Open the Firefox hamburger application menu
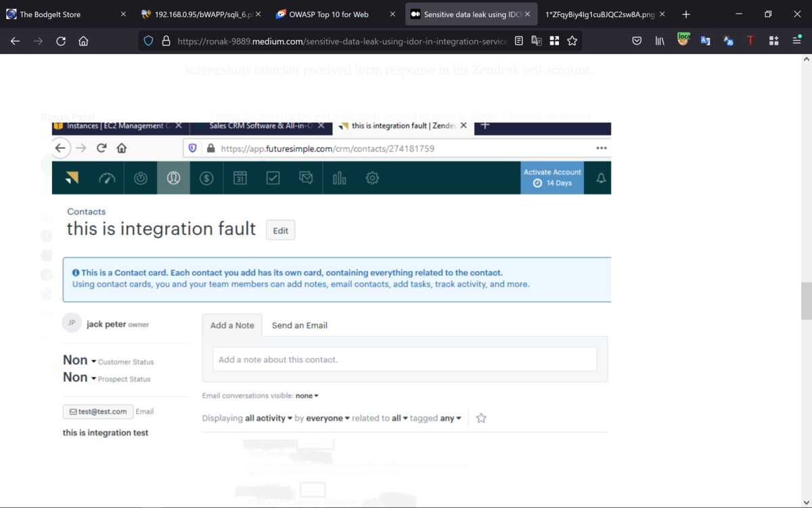 pos(797,41)
